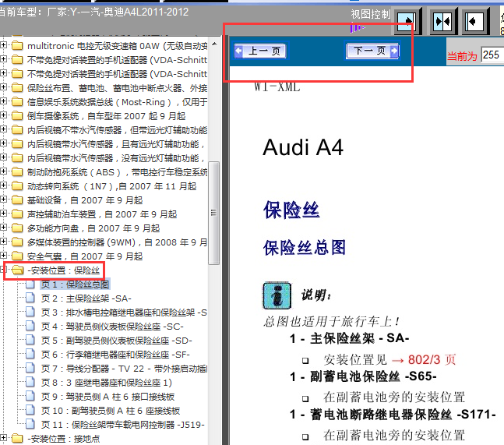Image resolution: width=504 pixels, height=445 pixels.
Task: Click open folder icon of -安装位置：保险丝
Action: click(18, 270)
